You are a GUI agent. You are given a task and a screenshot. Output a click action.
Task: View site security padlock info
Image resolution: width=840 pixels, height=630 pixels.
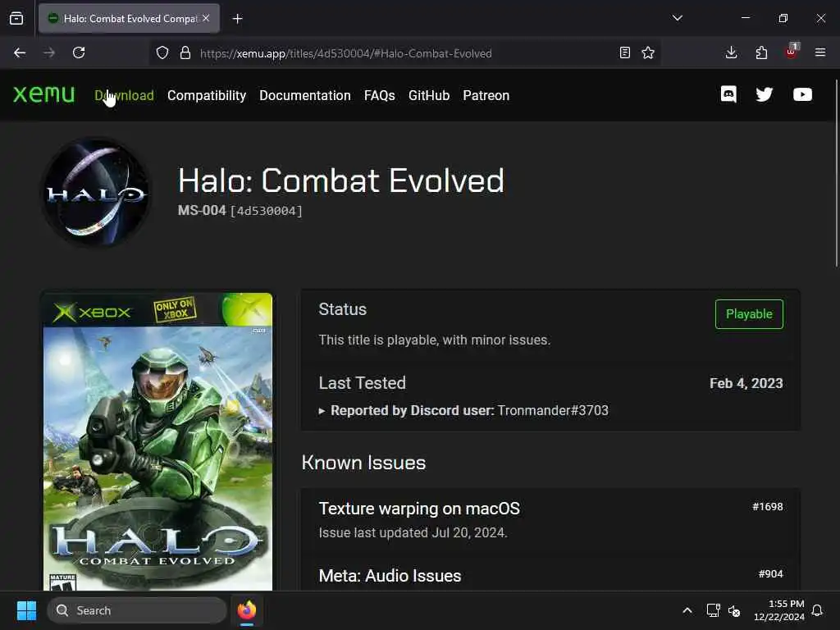click(x=185, y=52)
